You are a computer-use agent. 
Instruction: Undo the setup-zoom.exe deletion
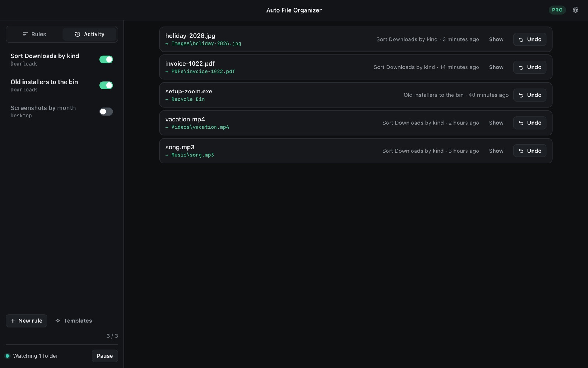pos(530,95)
